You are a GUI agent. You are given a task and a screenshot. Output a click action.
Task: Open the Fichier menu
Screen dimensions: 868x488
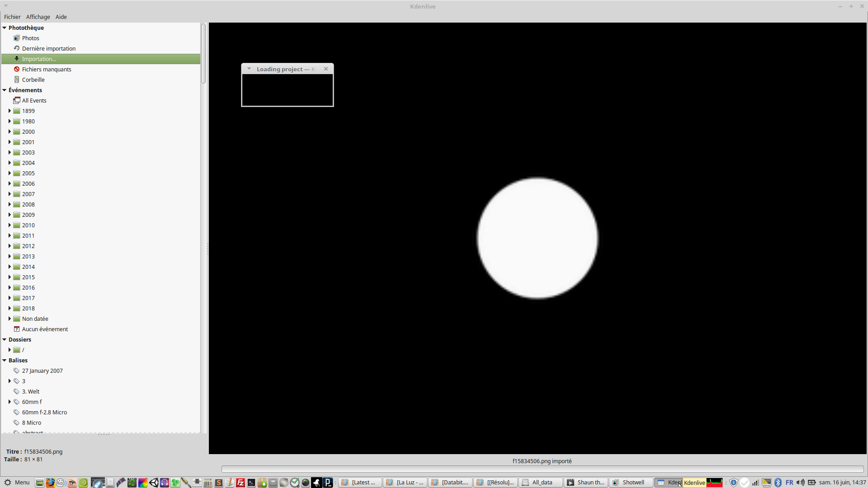coord(12,17)
